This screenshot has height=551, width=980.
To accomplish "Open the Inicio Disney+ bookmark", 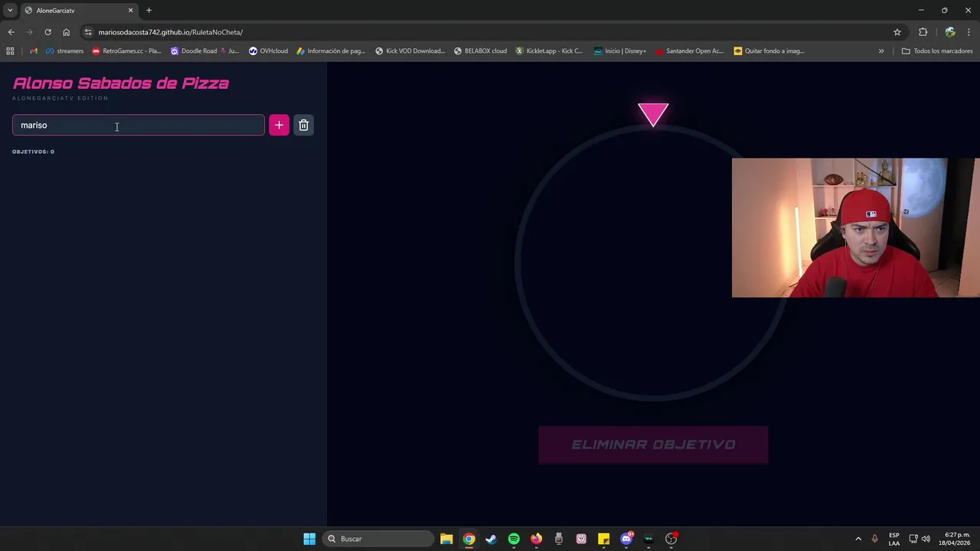I will click(619, 51).
